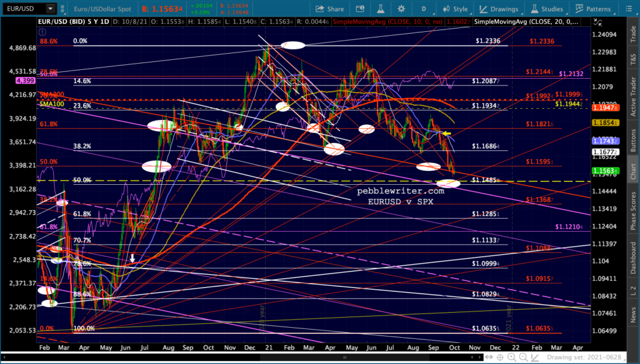Toggle the scroll-step arrows near zoom controls

[488, 358]
